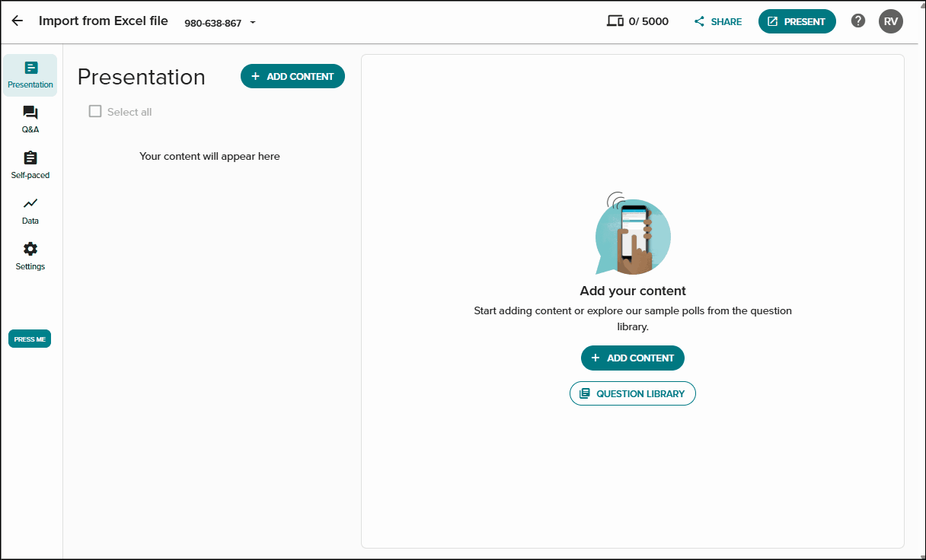Expand the 980-638-867 event code dropdown
The image size is (926, 560).
[x=253, y=23]
